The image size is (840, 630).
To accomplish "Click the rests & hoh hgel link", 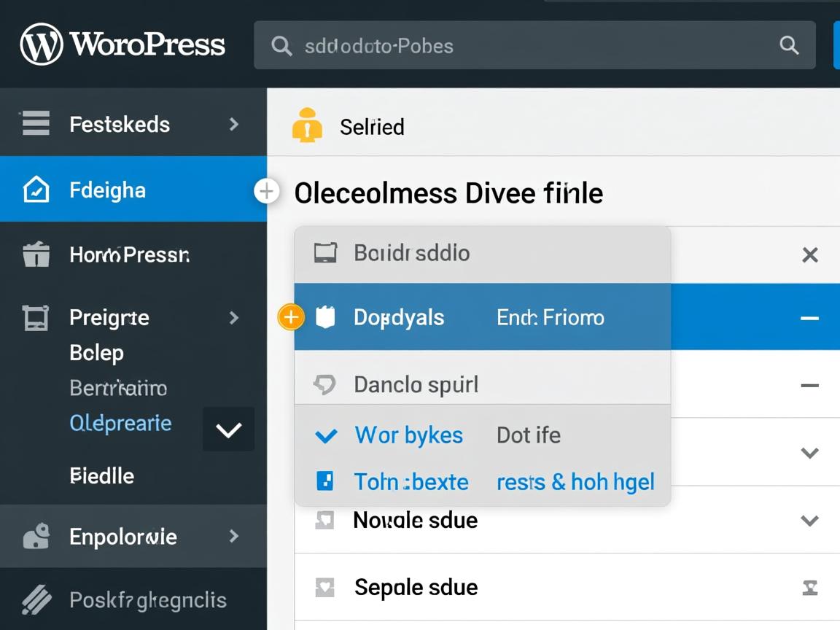I will (575, 481).
